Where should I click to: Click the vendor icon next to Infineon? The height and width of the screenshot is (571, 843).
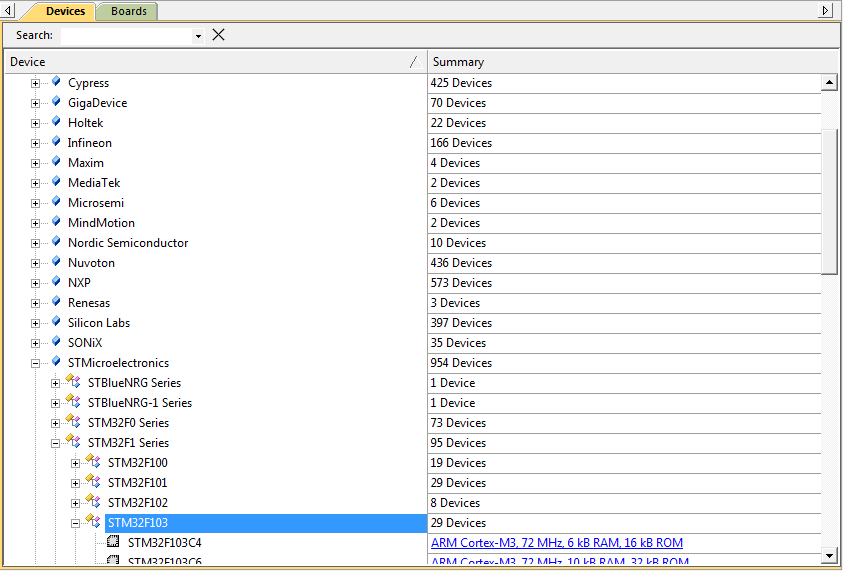click(56, 141)
